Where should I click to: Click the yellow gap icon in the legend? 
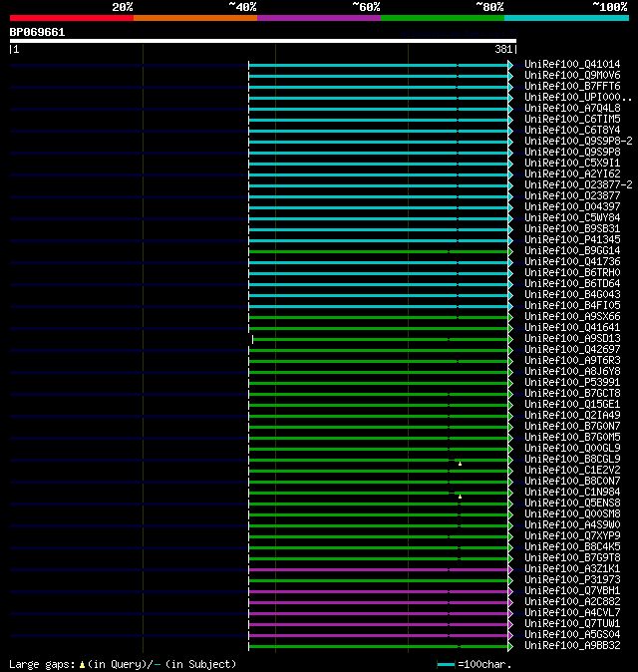[82, 665]
